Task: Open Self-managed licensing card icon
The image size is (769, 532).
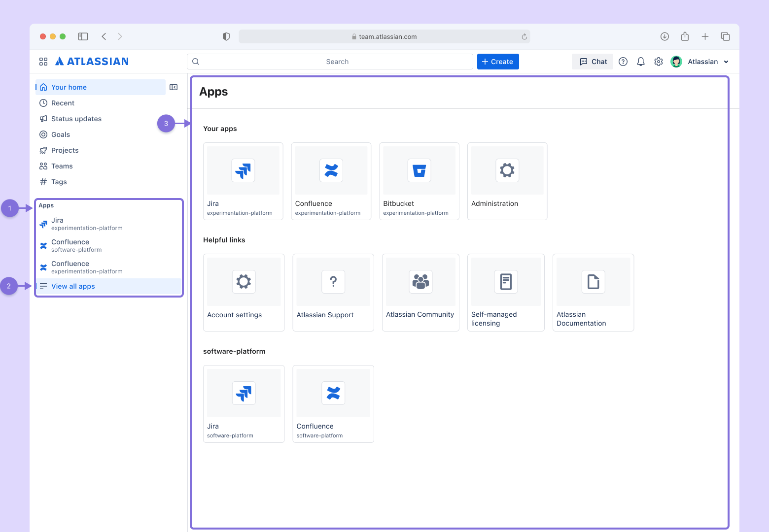Action: tap(506, 282)
